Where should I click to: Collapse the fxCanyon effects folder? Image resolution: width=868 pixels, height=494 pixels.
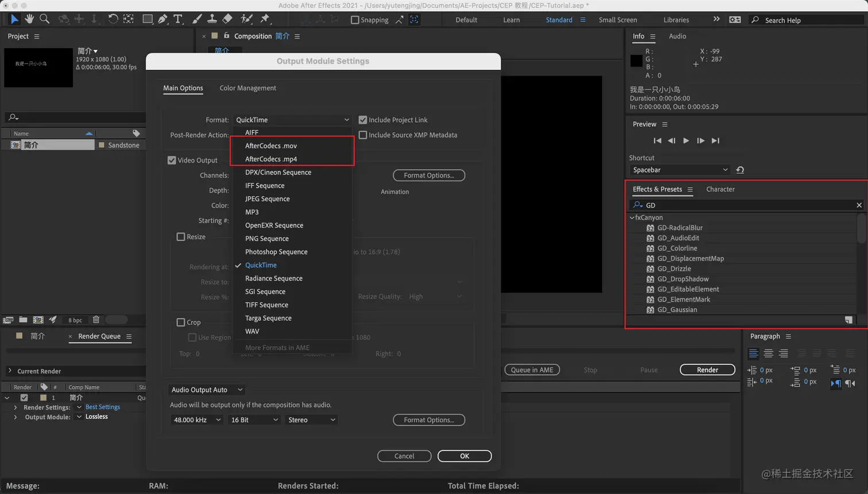pos(632,217)
